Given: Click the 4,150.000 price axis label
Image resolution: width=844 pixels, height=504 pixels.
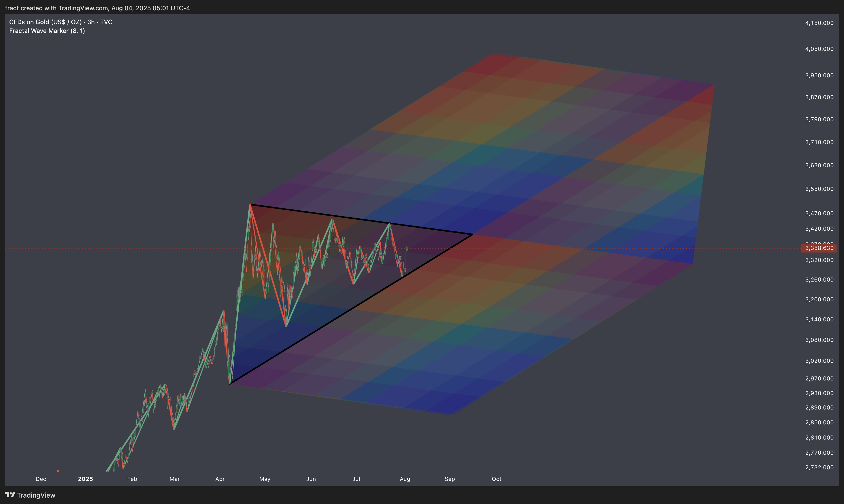Looking at the screenshot, I should (x=819, y=23).
